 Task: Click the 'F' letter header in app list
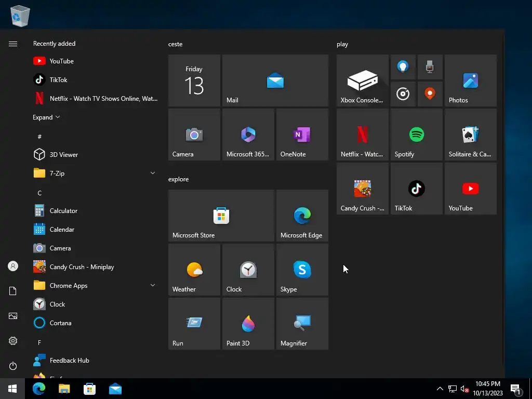39,342
